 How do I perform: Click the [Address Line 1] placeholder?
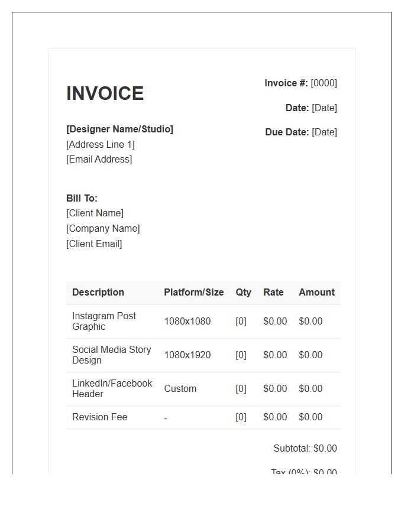point(101,145)
